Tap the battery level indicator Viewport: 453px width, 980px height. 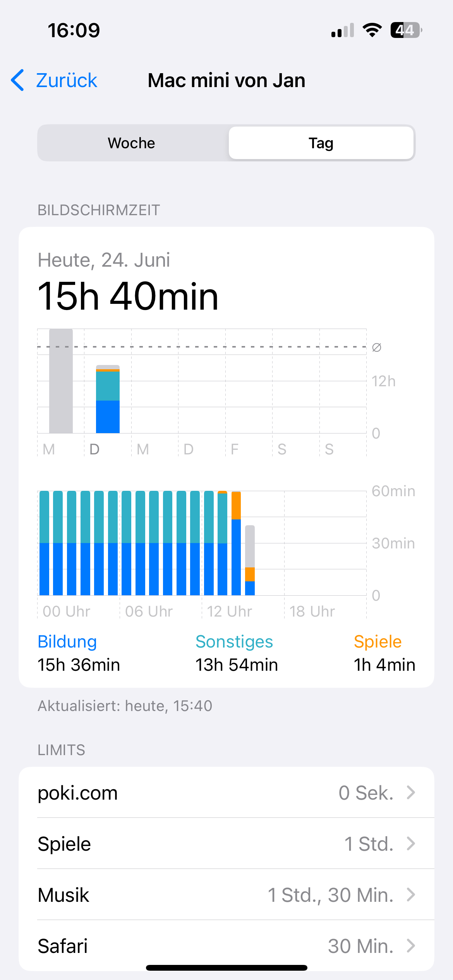pyautogui.click(x=406, y=30)
